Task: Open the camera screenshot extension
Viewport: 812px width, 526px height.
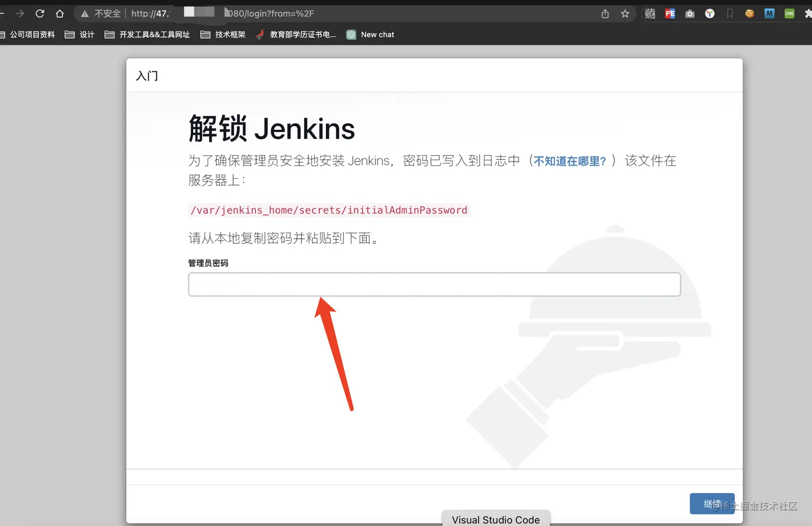Action: (x=690, y=13)
